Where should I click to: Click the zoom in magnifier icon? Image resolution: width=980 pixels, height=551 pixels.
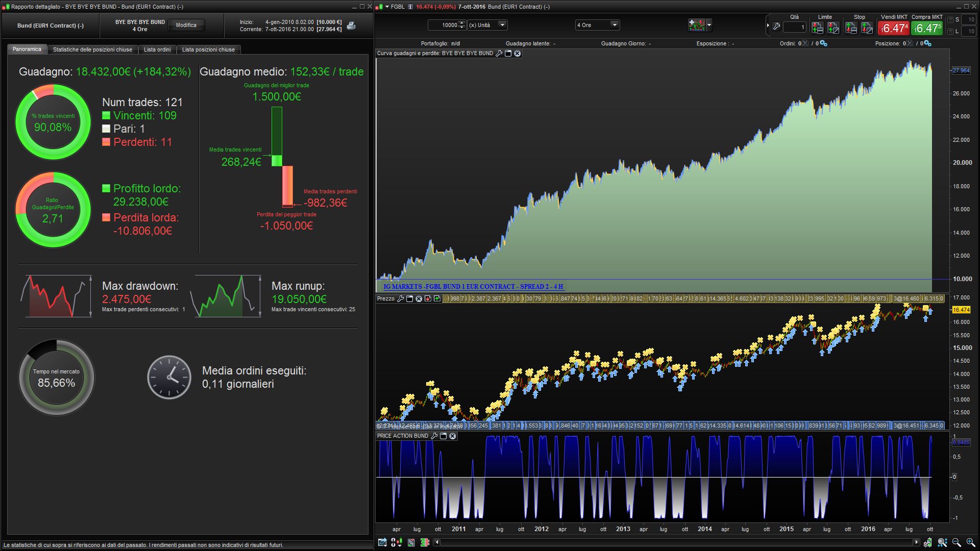970,542
